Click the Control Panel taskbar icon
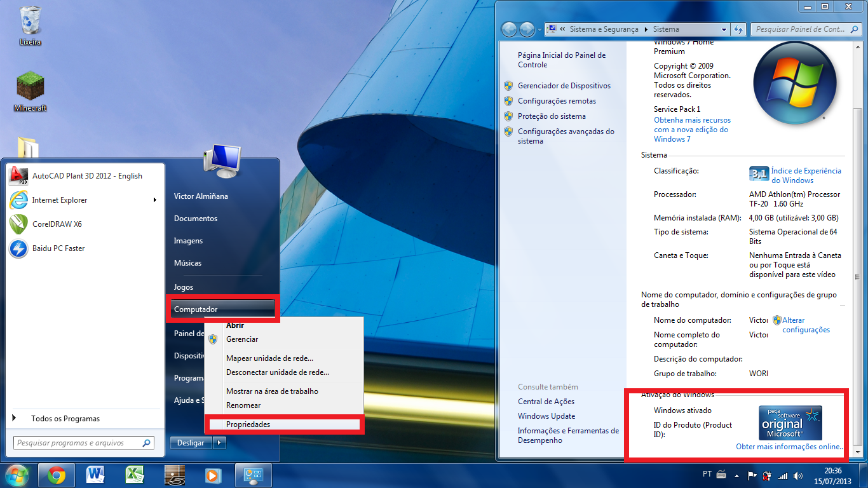868x488 pixels. pyautogui.click(x=254, y=475)
